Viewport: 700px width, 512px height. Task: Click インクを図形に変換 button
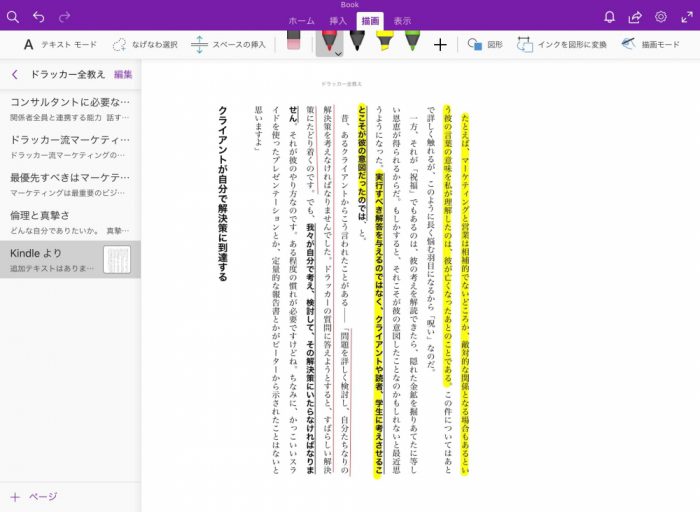[x=562, y=45]
